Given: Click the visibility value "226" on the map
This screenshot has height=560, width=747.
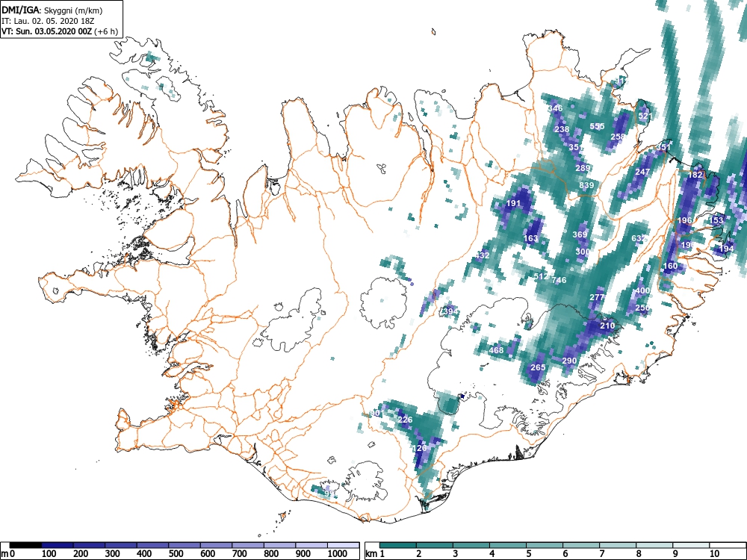Looking at the screenshot, I should (x=405, y=420).
